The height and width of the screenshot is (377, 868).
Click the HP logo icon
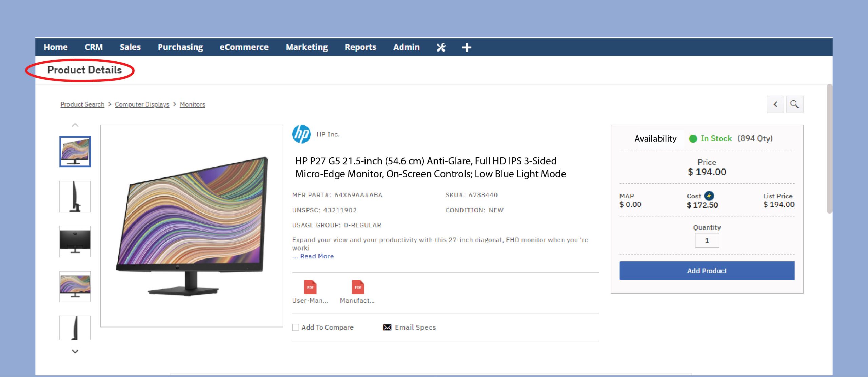(301, 134)
